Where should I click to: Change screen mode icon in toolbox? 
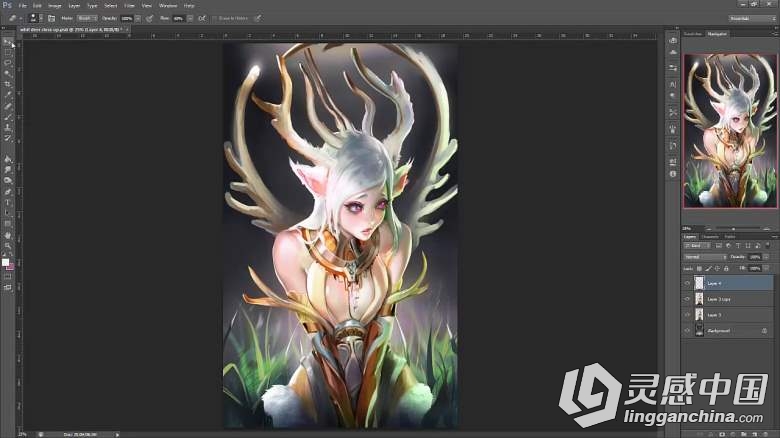coord(7,287)
